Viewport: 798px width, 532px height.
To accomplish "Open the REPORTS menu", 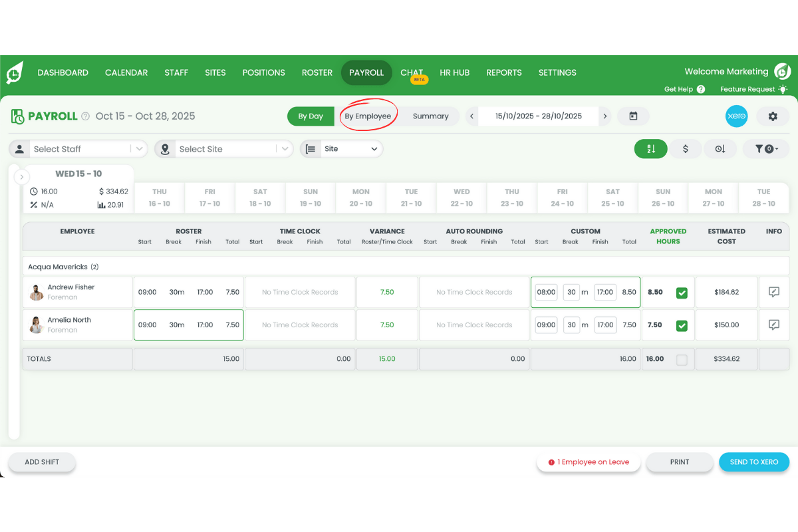I will click(x=503, y=72).
